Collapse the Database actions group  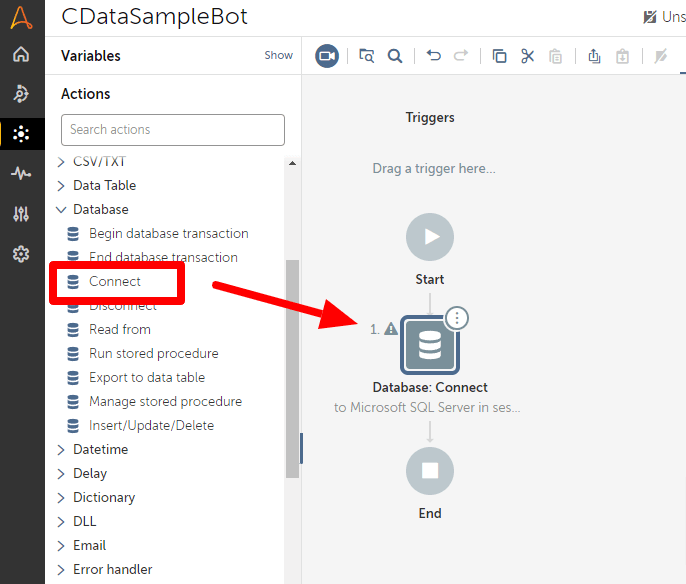pos(61,210)
